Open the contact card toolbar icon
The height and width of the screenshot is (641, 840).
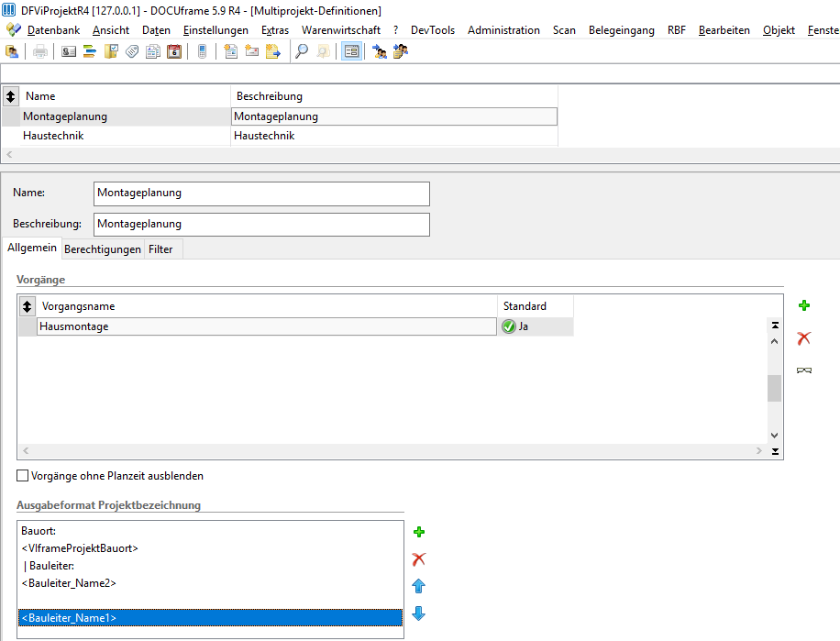[69, 51]
